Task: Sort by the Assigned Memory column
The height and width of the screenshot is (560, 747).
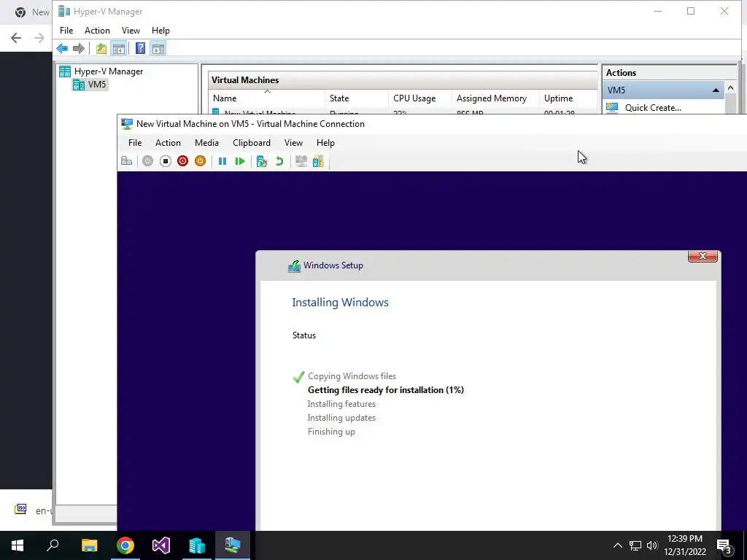Action: pyautogui.click(x=495, y=98)
